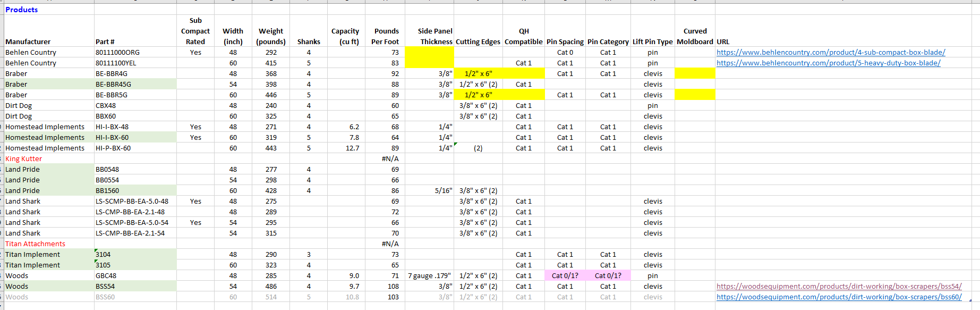
Task: Click the 7 gauge .179" side panel cell
Action: pyautogui.click(x=429, y=275)
